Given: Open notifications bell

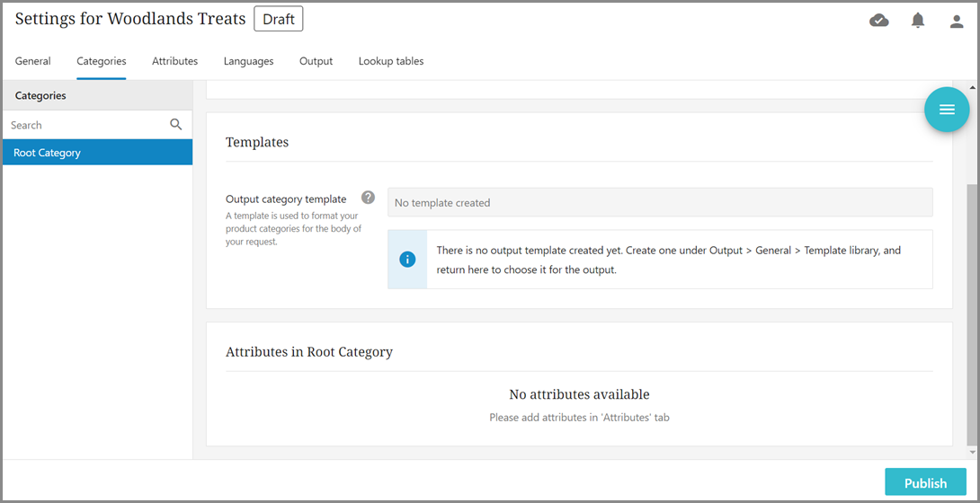Looking at the screenshot, I should tap(917, 21).
